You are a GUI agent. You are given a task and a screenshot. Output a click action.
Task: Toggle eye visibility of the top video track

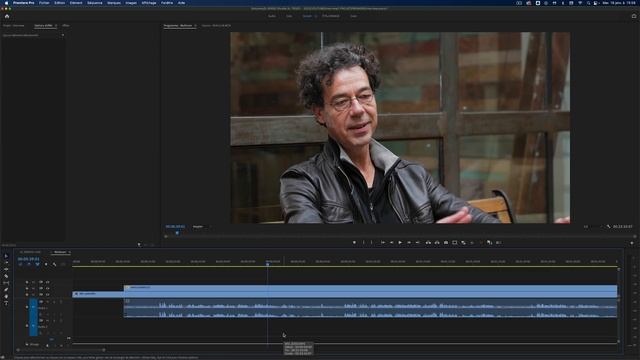coord(47,282)
